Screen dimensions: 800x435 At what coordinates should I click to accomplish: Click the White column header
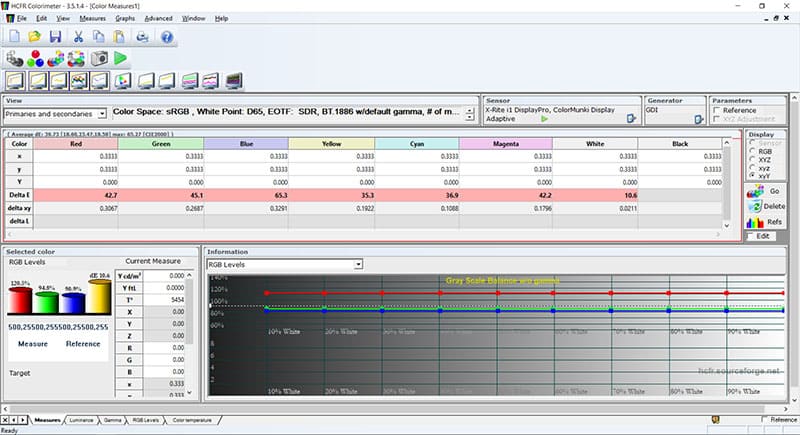point(595,144)
